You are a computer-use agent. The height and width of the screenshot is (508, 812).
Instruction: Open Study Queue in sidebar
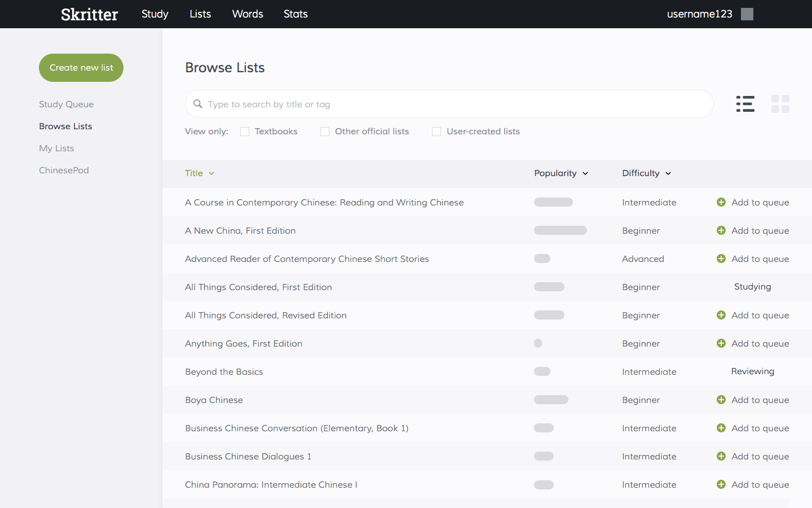(67, 104)
